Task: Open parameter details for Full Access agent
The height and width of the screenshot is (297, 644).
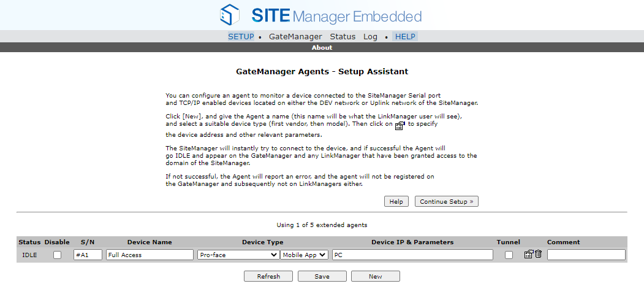Action: (x=528, y=255)
